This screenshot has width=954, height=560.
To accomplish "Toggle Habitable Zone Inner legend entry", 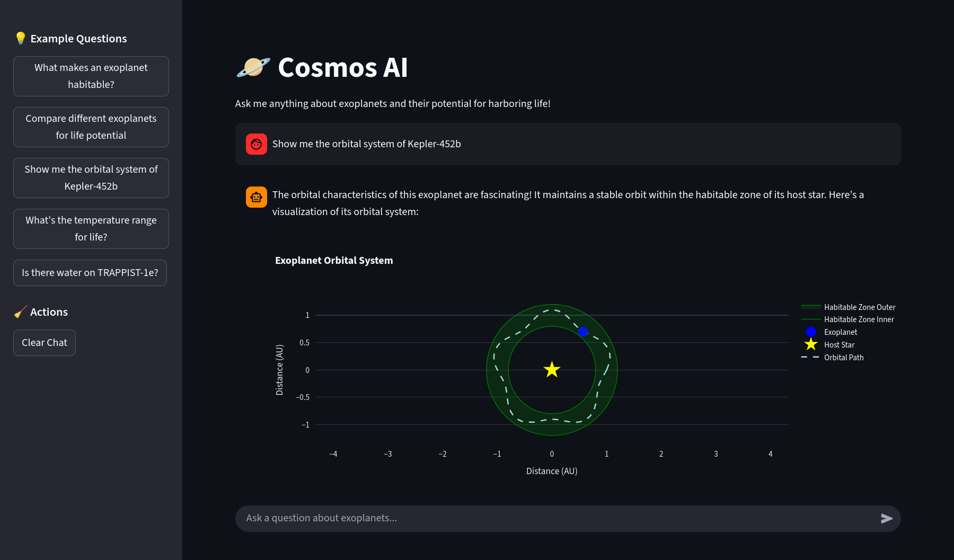I will (858, 319).
